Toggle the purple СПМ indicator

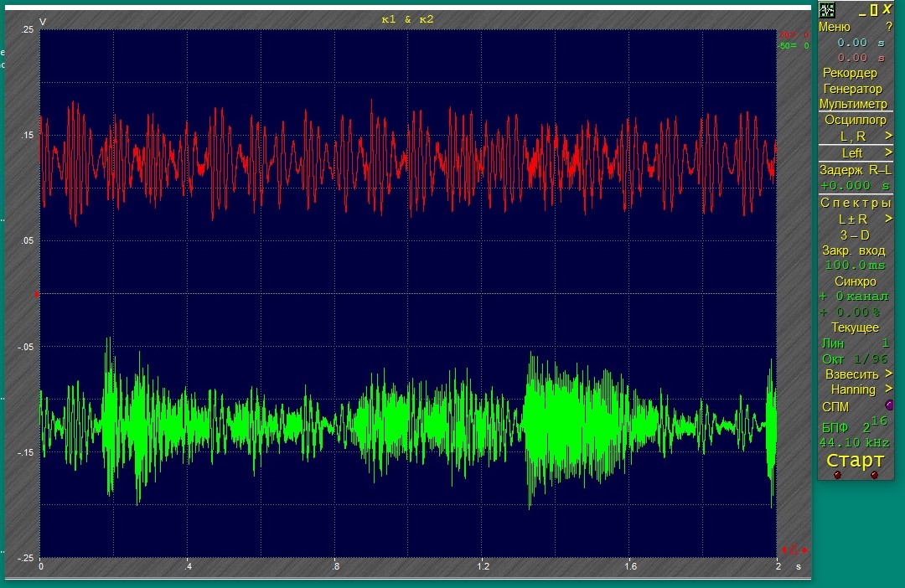889,405
